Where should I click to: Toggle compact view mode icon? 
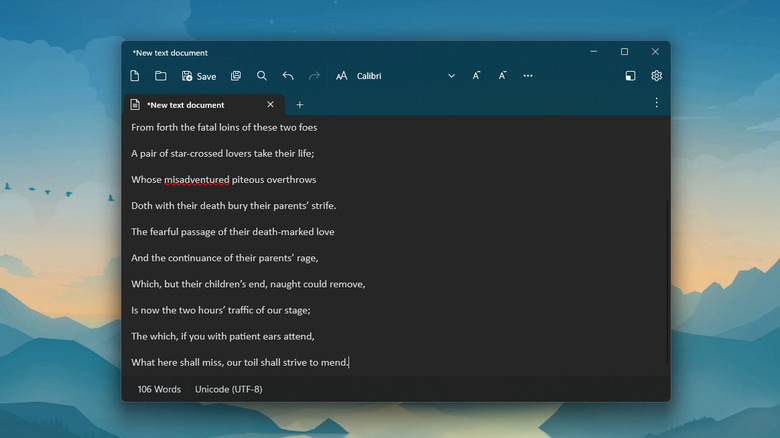pyautogui.click(x=630, y=76)
